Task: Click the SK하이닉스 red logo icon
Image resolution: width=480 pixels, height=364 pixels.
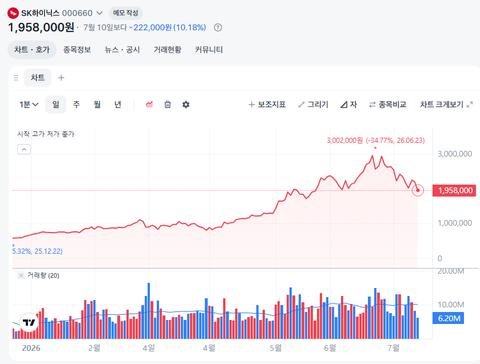Action: click(x=13, y=13)
